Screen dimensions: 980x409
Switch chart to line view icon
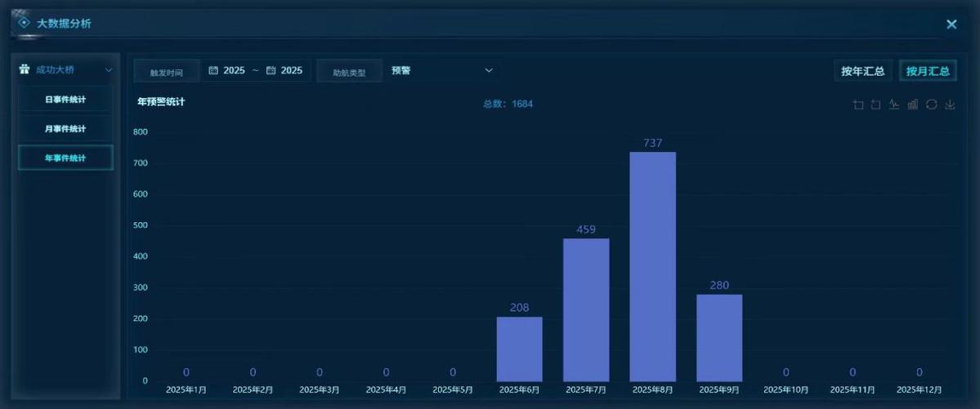pyautogui.click(x=894, y=105)
